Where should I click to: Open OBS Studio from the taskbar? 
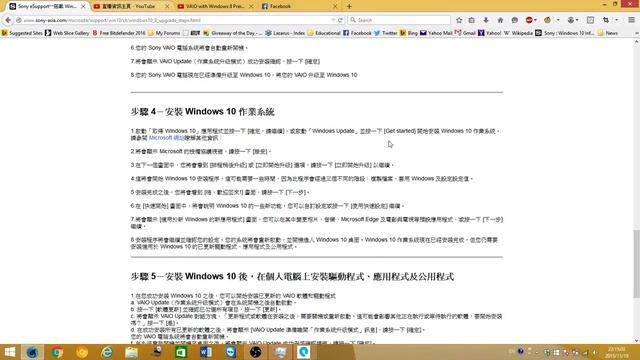[x=256, y=352]
